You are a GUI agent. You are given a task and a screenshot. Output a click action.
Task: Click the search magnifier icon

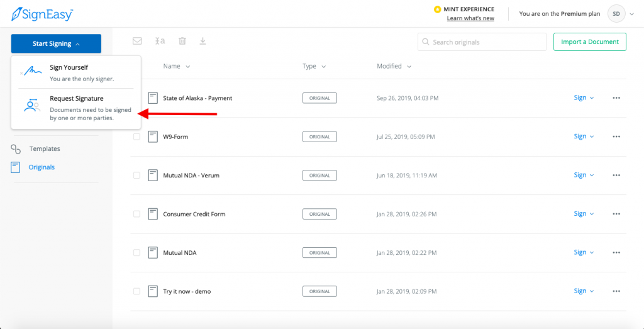click(426, 42)
